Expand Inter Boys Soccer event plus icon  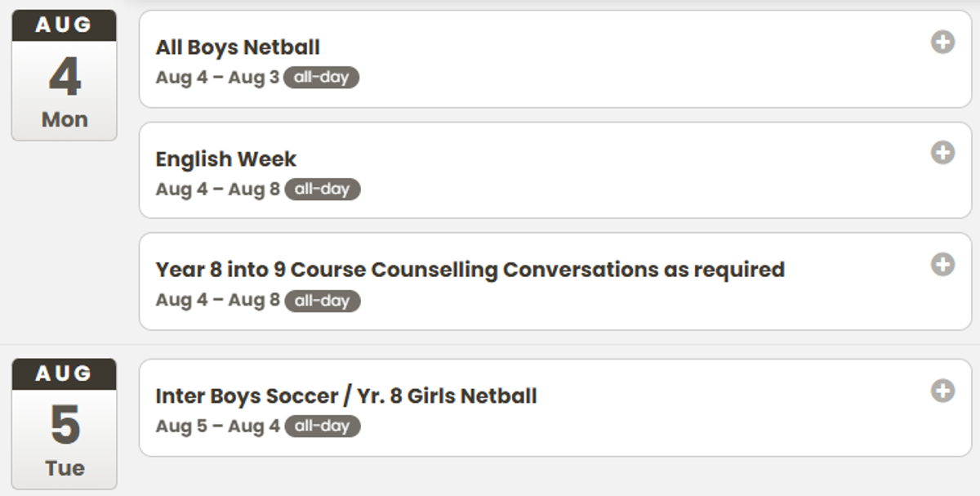pyautogui.click(x=942, y=391)
